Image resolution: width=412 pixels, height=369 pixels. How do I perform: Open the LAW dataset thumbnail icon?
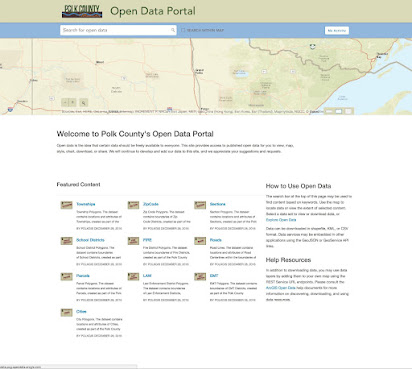pos(133,277)
